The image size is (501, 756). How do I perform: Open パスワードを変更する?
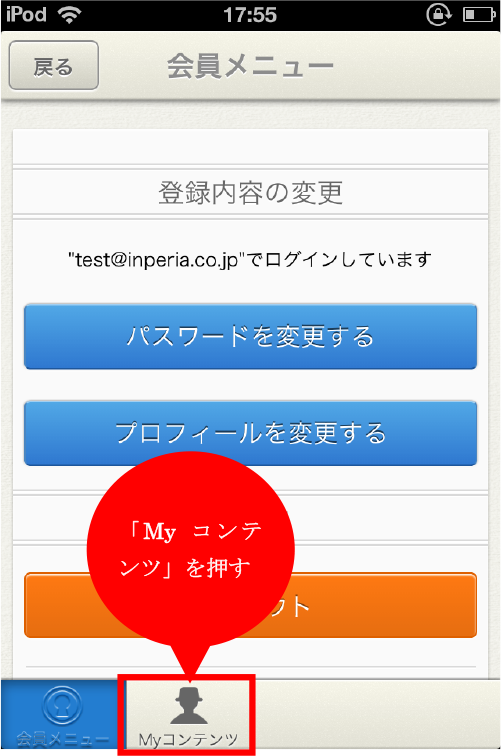click(250, 337)
